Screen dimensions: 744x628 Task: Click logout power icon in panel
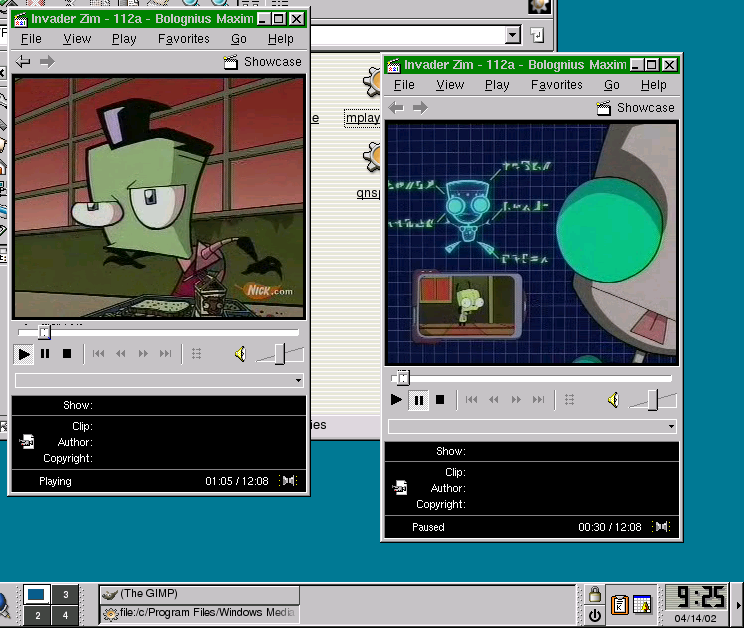[595, 615]
